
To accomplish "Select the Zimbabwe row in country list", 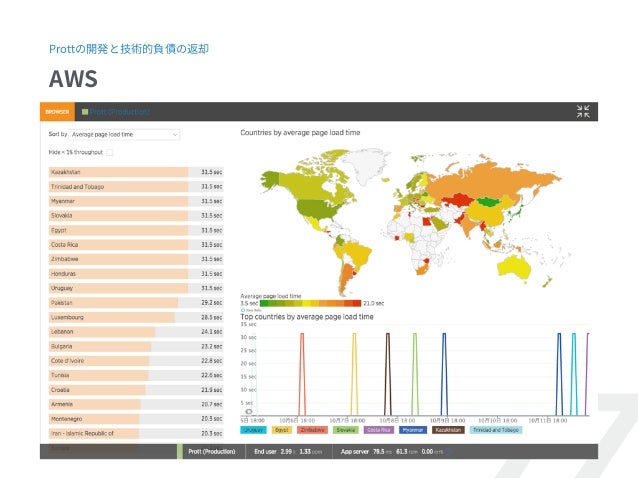I will (x=136, y=259).
